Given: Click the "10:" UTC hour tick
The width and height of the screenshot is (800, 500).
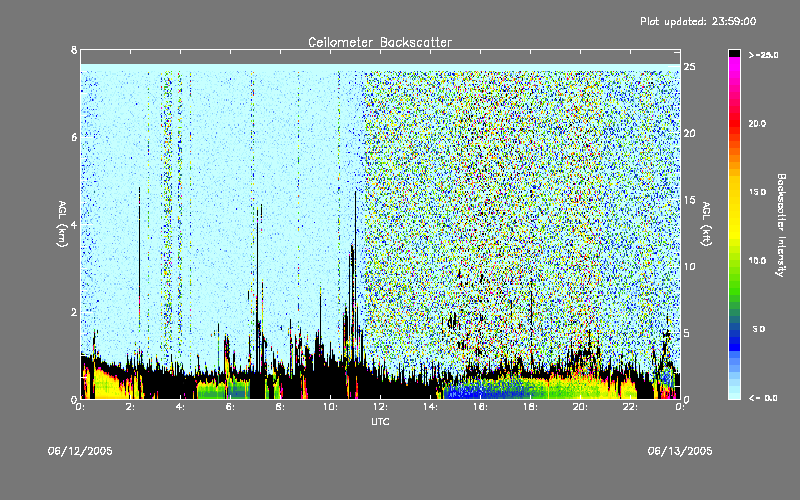Looking at the screenshot, I should coord(330,407).
